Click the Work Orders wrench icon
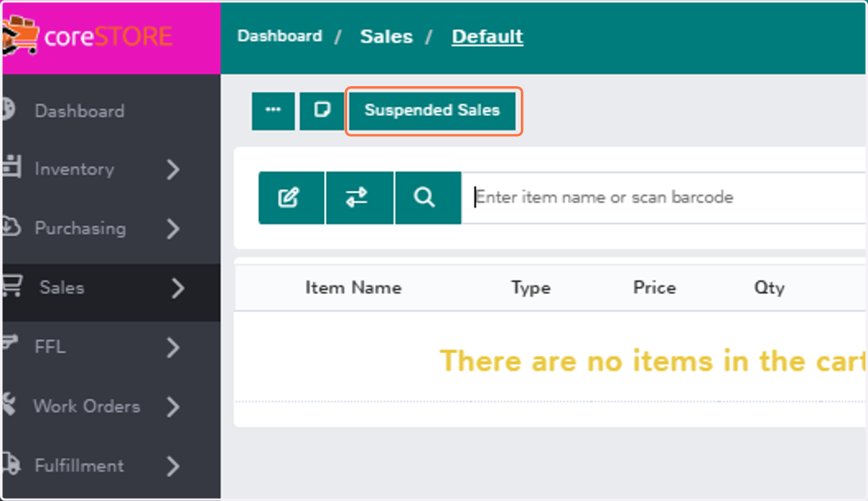The width and height of the screenshot is (868, 501). tap(9, 405)
